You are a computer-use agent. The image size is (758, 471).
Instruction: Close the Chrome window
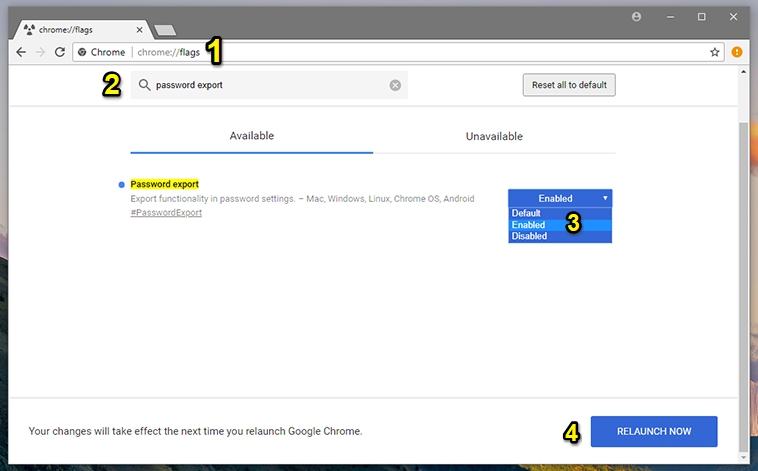click(733, 17)
